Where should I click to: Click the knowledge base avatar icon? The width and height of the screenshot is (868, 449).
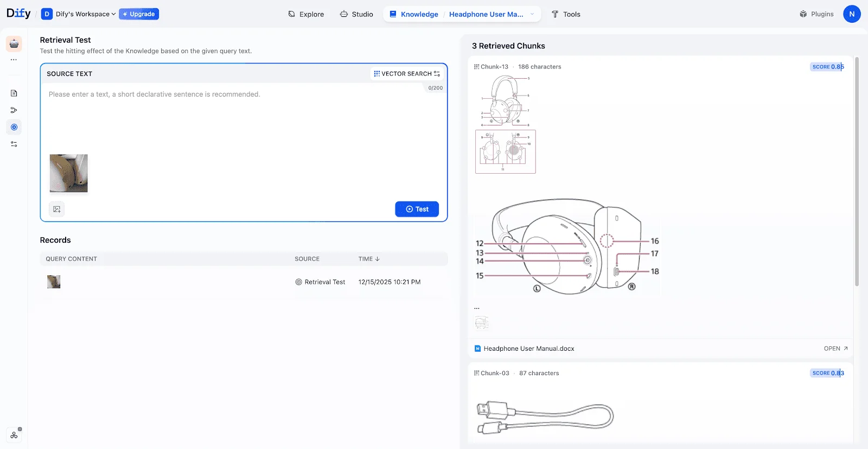point(14,43)
